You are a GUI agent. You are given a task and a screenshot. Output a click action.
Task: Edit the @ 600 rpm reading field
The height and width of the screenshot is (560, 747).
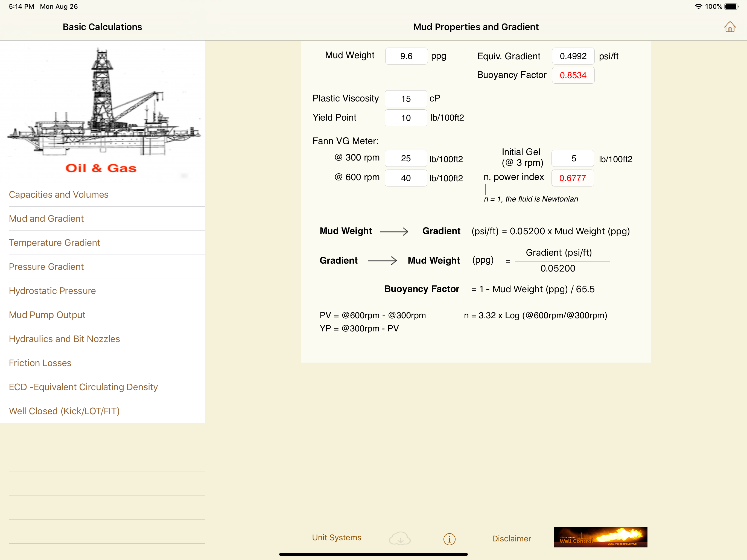click(406, 178)
